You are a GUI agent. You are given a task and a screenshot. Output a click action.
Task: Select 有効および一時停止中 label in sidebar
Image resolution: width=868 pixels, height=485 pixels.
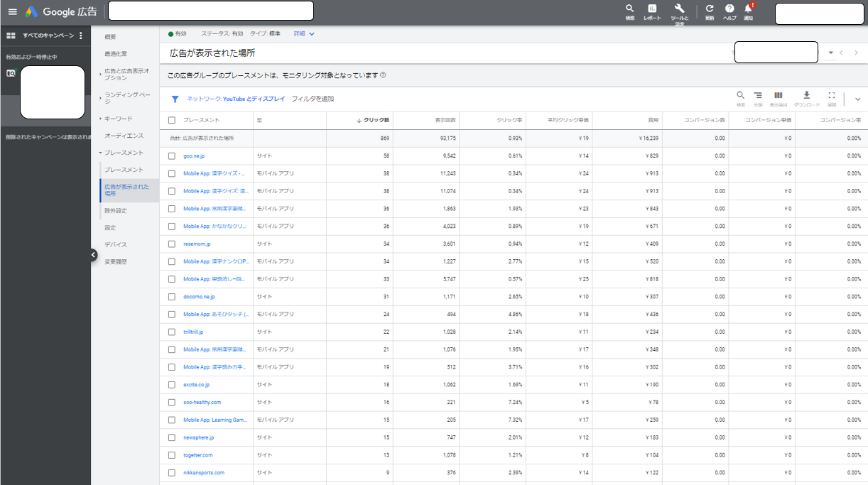31,57
